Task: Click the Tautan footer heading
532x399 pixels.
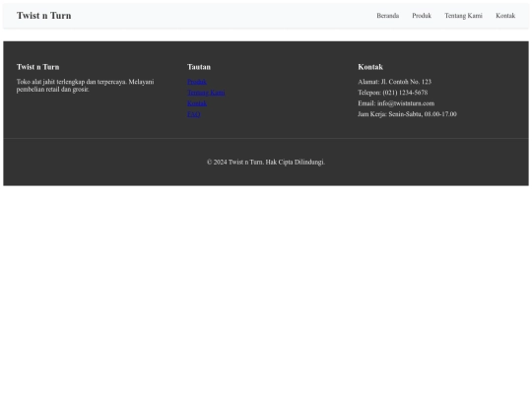Action: (199, 67)
